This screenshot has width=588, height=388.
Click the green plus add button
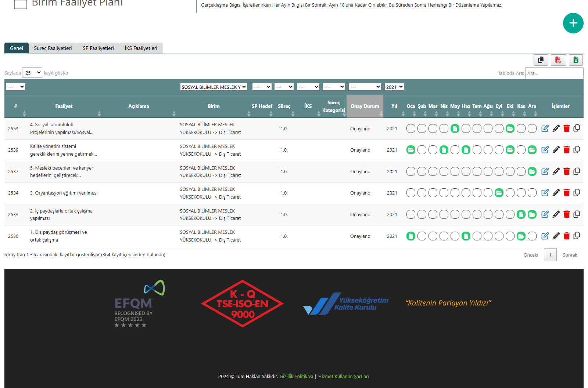pyautogui.click(x=573, y=23)
